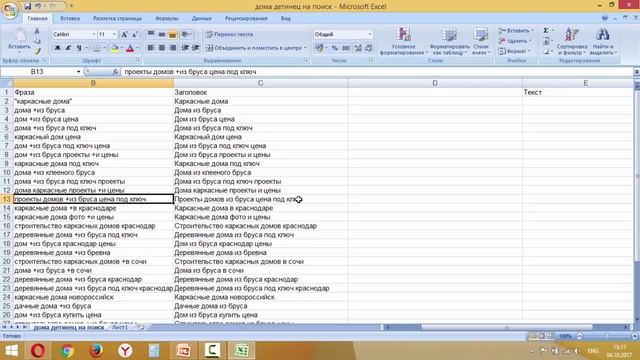Align cell content to the top
The height and width of the screenshot is (360, 640).
point(151,34)
